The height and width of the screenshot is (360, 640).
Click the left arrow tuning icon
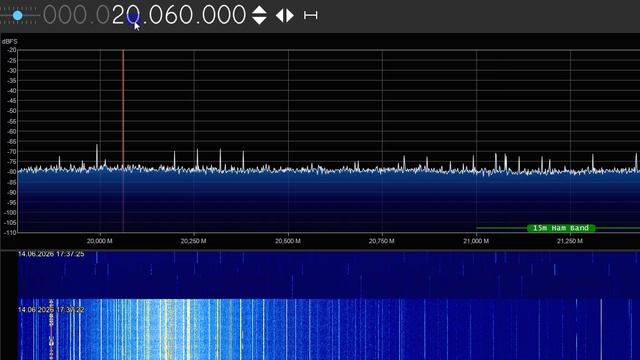280,16
